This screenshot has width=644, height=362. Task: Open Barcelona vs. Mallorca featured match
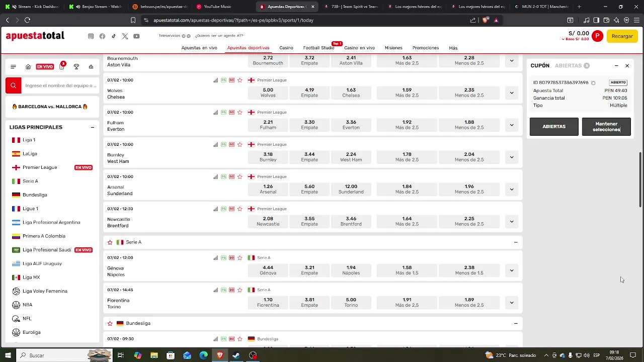pos(50,107)
